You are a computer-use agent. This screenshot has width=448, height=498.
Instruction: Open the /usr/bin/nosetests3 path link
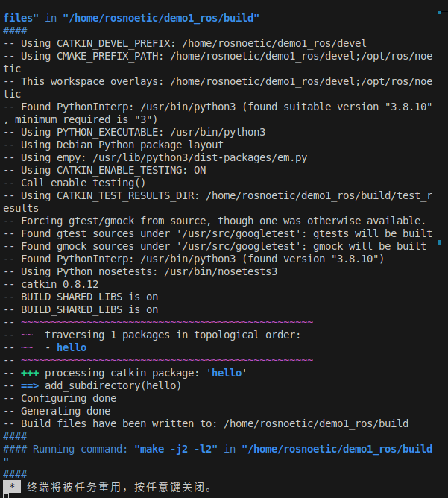[221, 272]
